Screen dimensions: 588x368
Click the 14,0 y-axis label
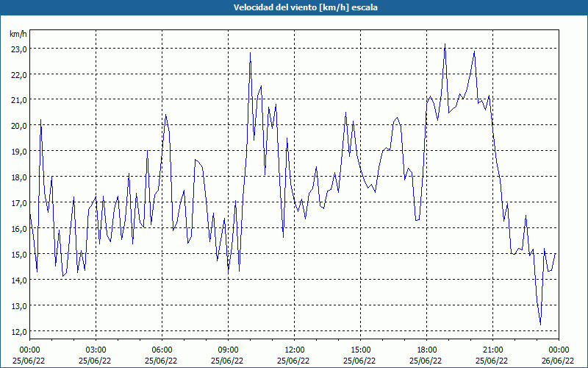point(18,280)
